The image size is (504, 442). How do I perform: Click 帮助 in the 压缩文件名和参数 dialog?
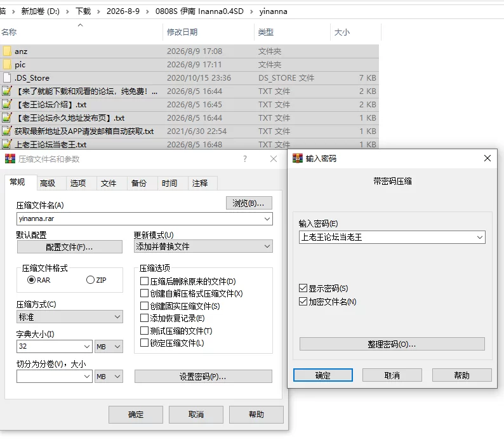[x=256, y=415]
